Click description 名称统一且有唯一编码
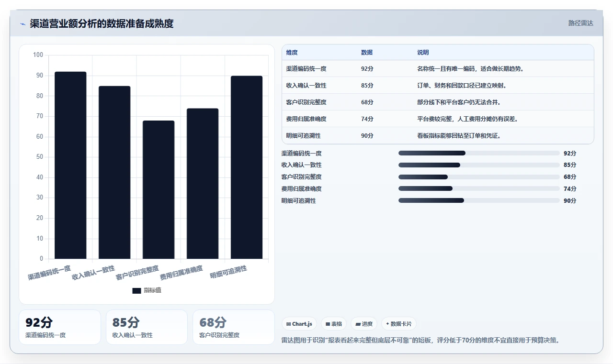 471,69
